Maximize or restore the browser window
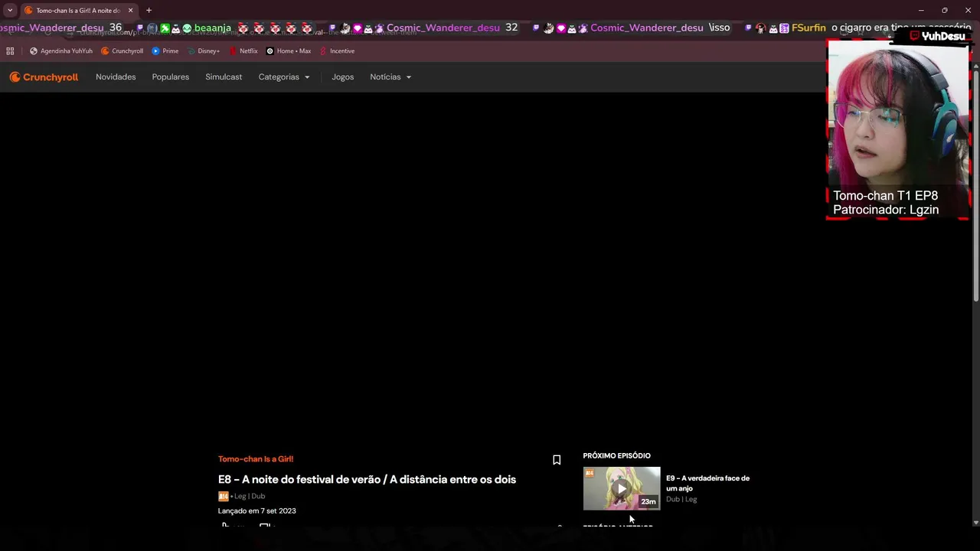 click(944, 11)
